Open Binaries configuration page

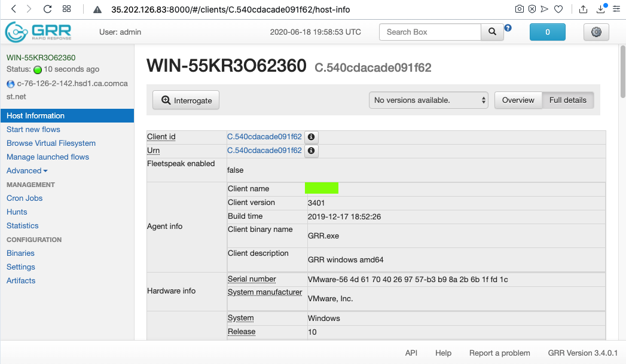pyautogui.click(x=20, y=253)
